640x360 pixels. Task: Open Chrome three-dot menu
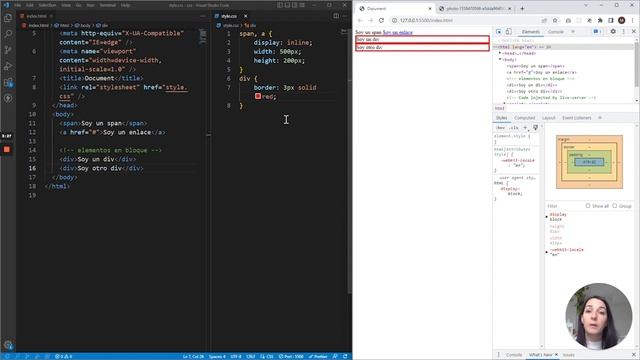632,20
